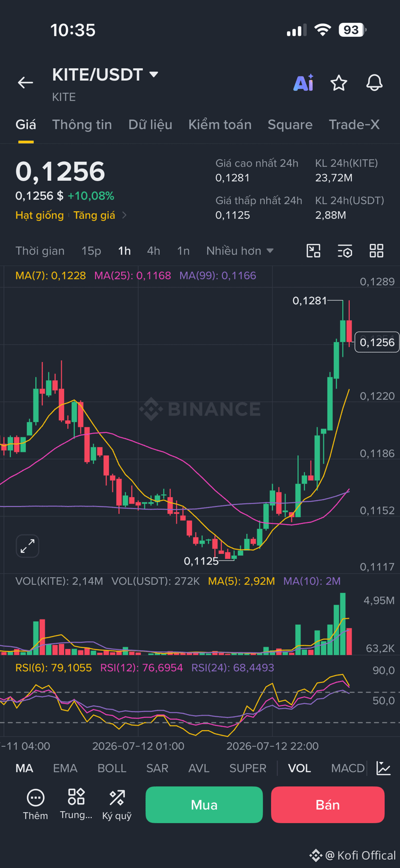The image size is (400, 868).
Task: Tap the battery indicator in status bar
Action: pos(353,30)
